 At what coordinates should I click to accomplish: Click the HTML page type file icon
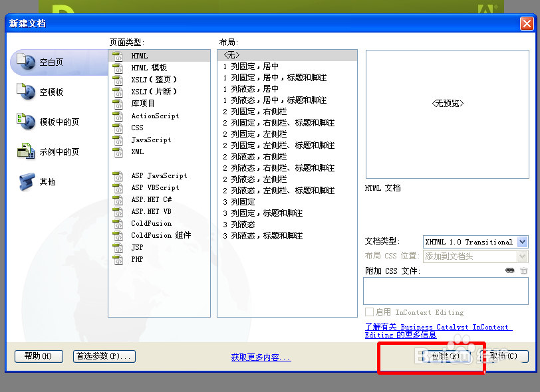pos(118,56)
